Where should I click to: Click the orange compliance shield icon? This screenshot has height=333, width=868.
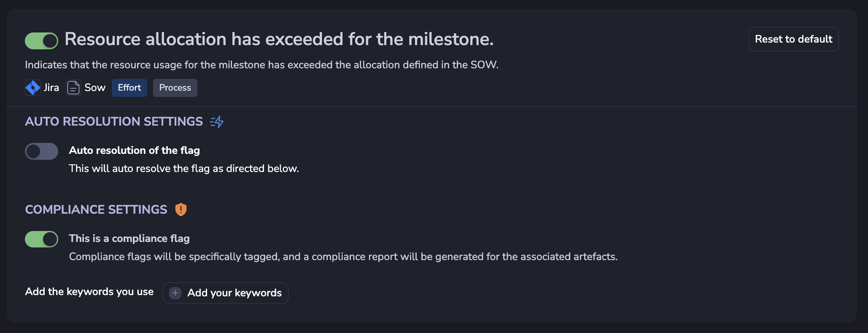click(x=181, y=209)
